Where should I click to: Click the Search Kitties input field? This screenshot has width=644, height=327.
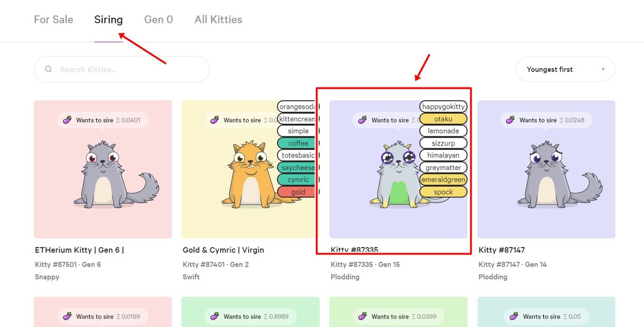pos(122,69)
